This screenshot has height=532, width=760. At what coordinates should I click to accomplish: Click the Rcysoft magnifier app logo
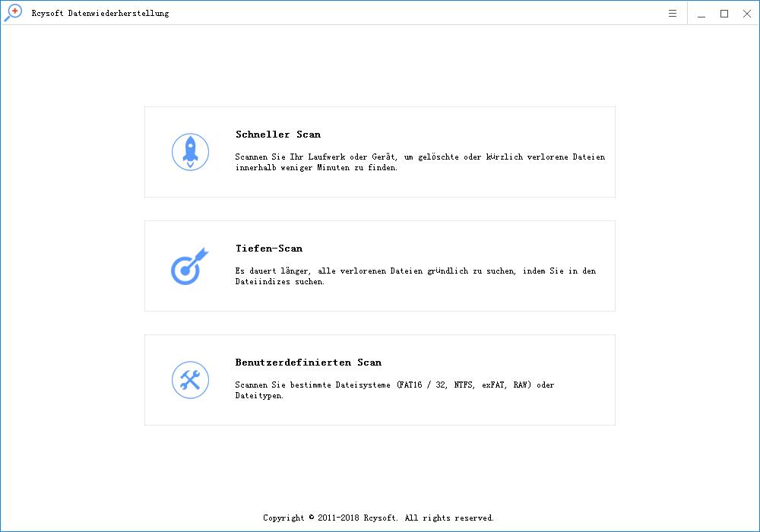13,13
